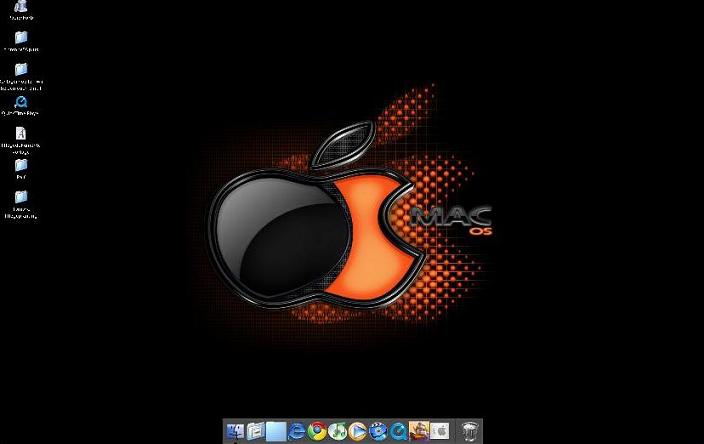Open the documents stack folder in the dock

(255, 431)
